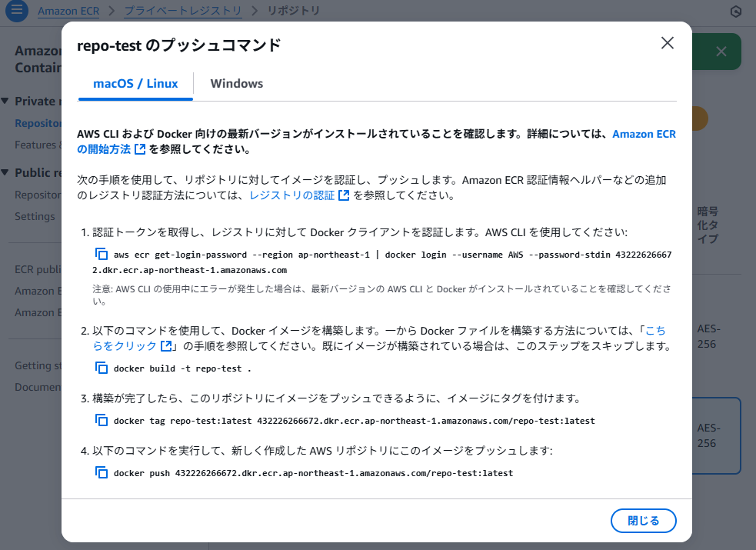Copy the docker build command

(102, 368)
